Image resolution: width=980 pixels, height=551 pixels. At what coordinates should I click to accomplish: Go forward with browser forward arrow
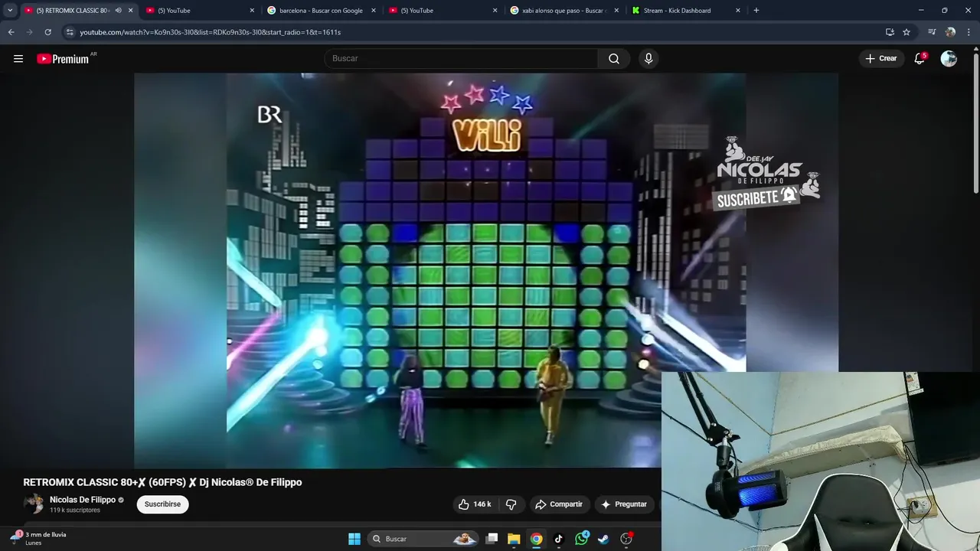tap(29, 32)
